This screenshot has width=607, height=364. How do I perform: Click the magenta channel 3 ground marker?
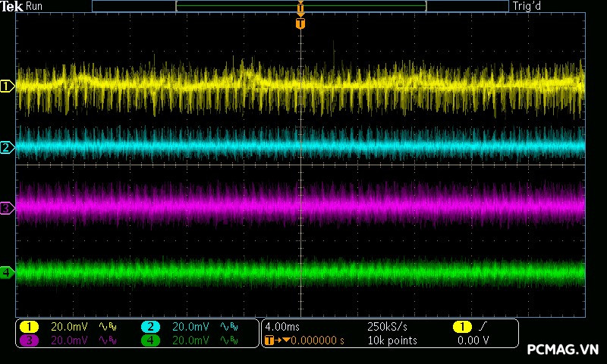[x=8, y=208]
